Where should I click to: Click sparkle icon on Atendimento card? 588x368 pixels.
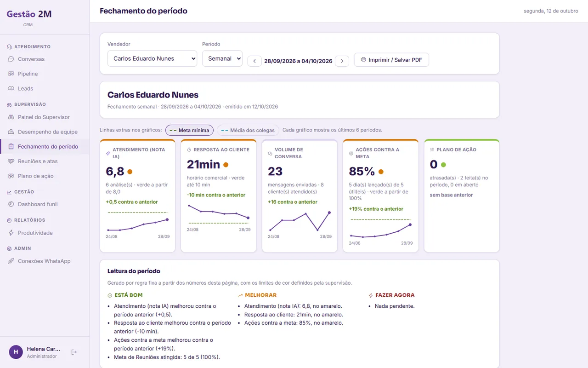tap(108, 153)
